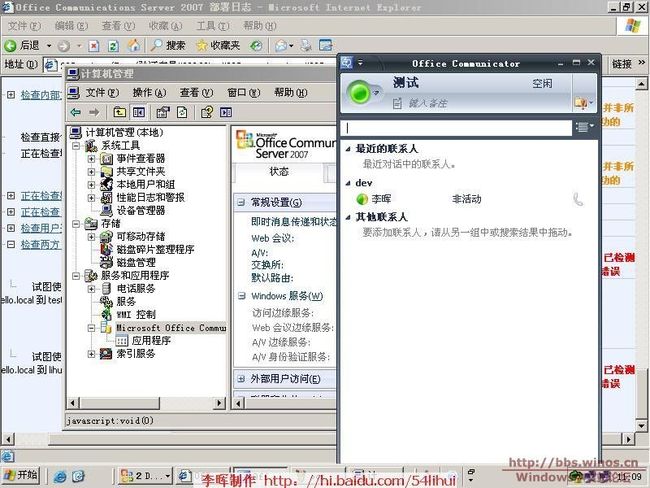
Task: Click 检查内部 link in IE page
Action: (41, 95)
